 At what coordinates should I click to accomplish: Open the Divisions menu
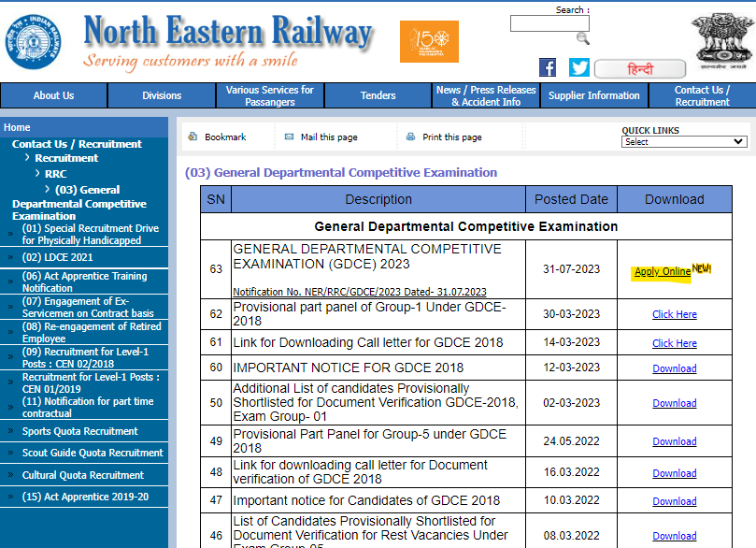tap(162, 95)
